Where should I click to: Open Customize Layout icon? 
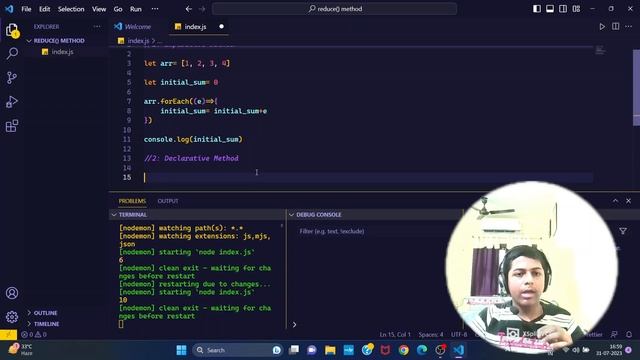(x=576, y=9)
